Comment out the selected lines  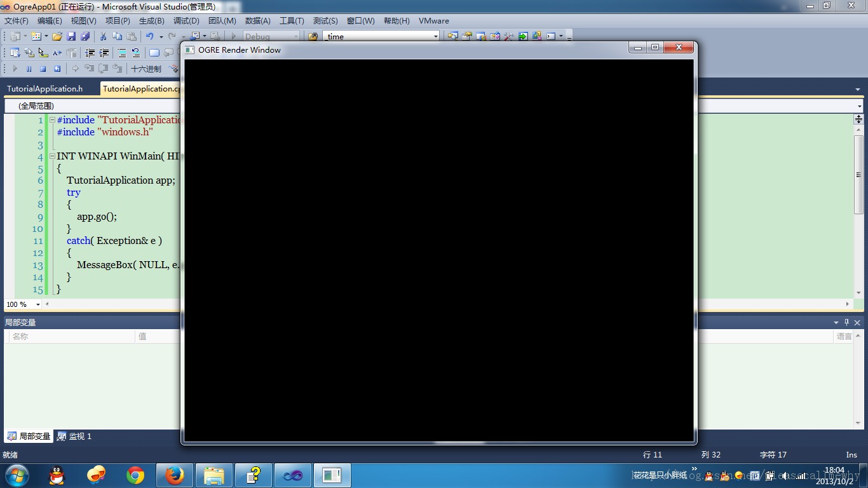(x=122, y=53)
